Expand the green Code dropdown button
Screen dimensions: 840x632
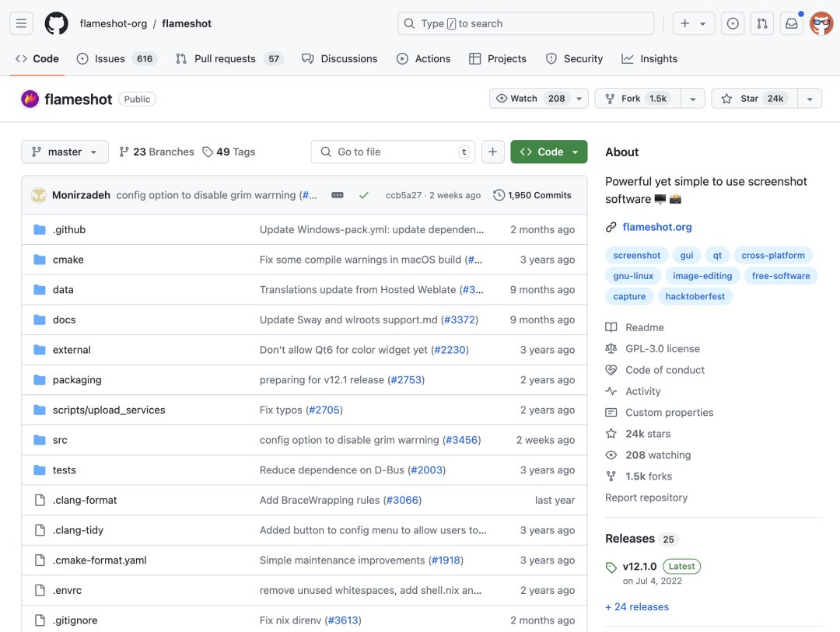point(549,152)
